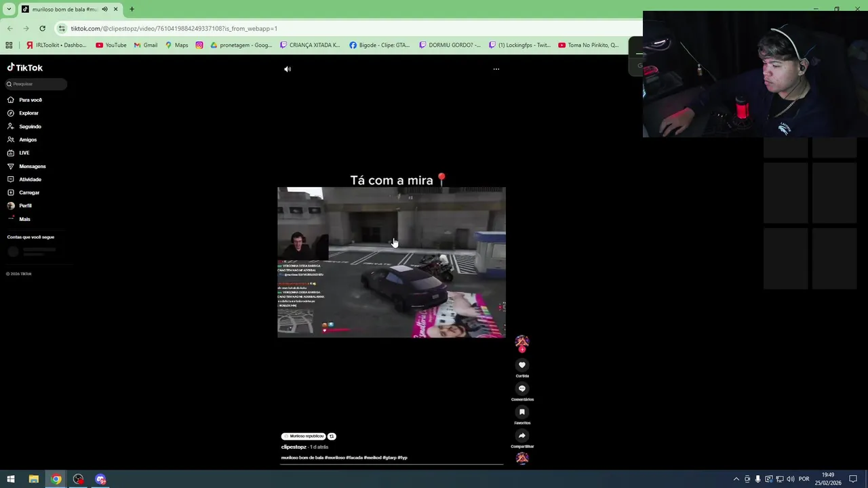Open the Windows notification center
The image size is (868, 488).
[853, 479]
